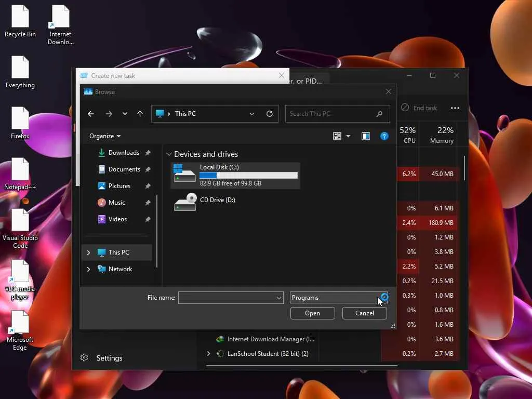Open File name dropdown arrow
Screen dimensions: 532x399
pyautogui.click(x=278, y=298)
